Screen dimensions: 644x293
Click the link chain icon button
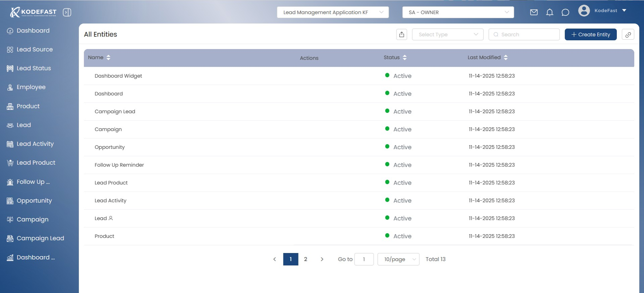pyautogui.click(x=628, y=35)
